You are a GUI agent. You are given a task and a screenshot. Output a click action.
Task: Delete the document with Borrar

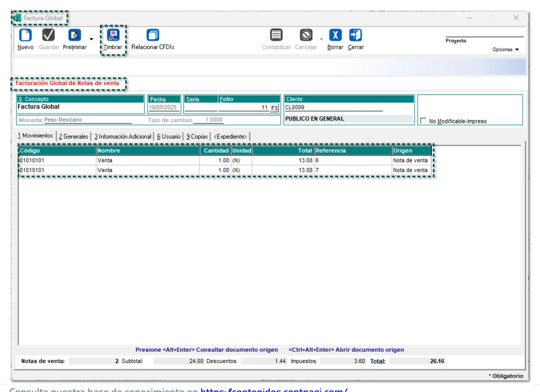[x=335, y=40]
